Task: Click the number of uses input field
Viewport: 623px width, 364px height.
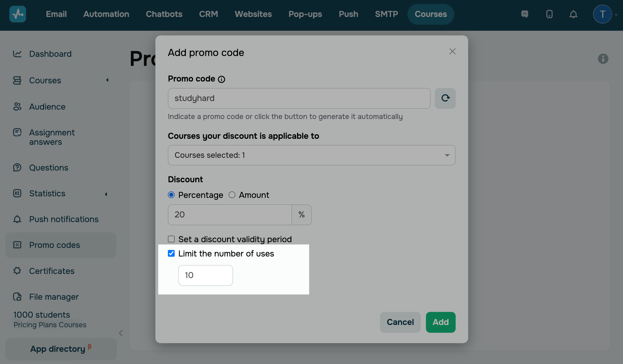Action: click(x=205, y=275)
